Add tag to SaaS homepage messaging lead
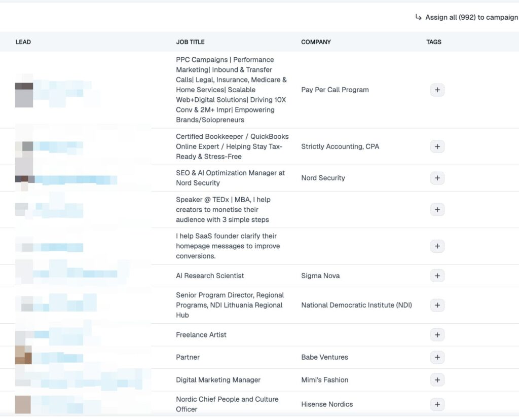This screenshot has width=519, height=420. point(437,246)
